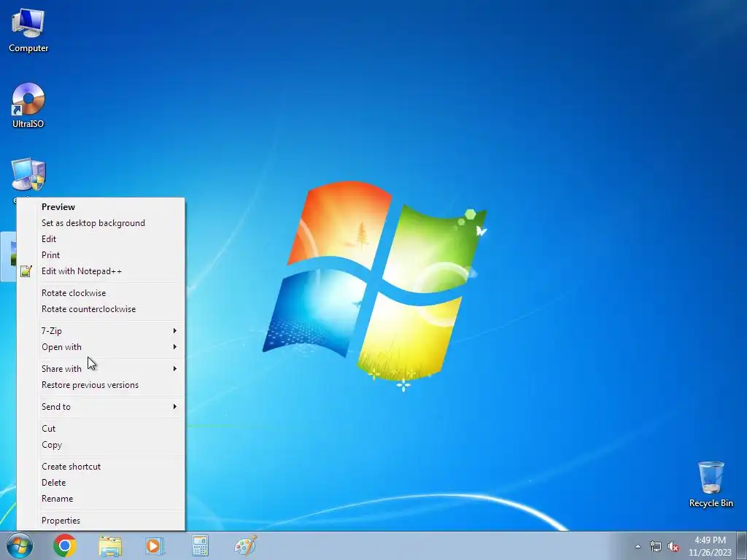The width and height of the screenshot is (747, 560).
Task: Expand the Send to submenu
Action: (101, 407)
